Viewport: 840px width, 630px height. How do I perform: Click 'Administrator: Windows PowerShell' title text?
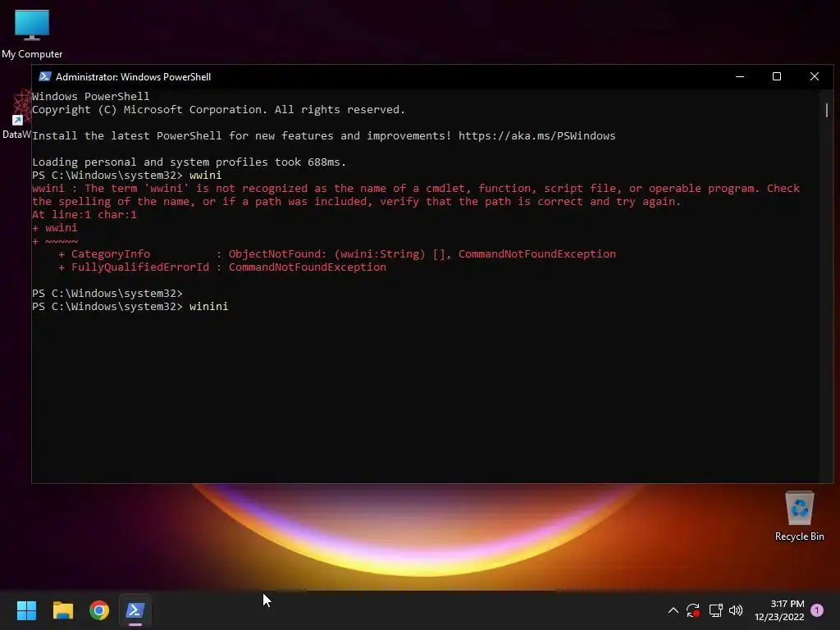[x=134, y=76]
